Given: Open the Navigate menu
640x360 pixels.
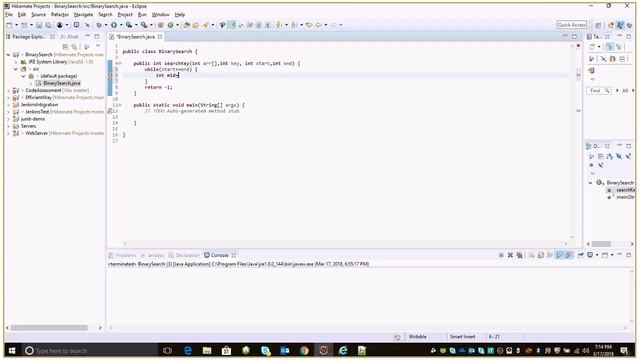Looking at the screenshot, I should pos(83,15).
